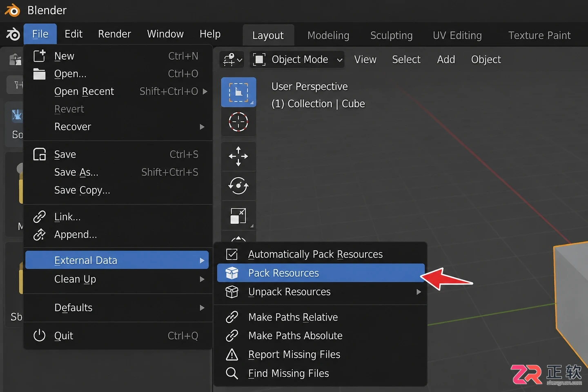This screenshot has width=588, height=392.
Task: Open the viewport Add menu
Action: (446, 60)
